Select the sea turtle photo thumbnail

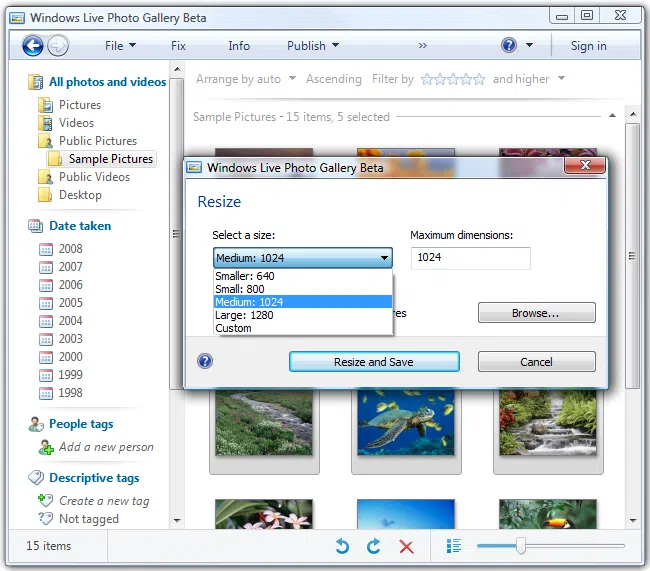(x=405, y=419)
